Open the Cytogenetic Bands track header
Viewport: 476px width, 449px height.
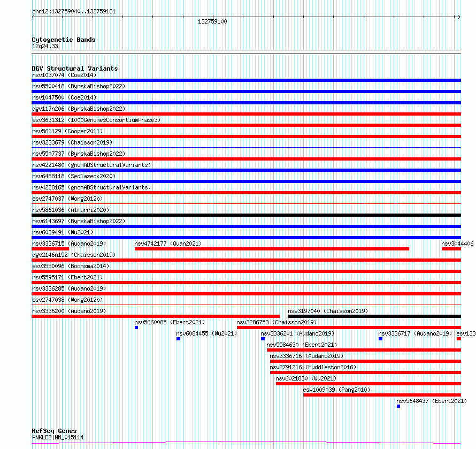pos(64,40)
